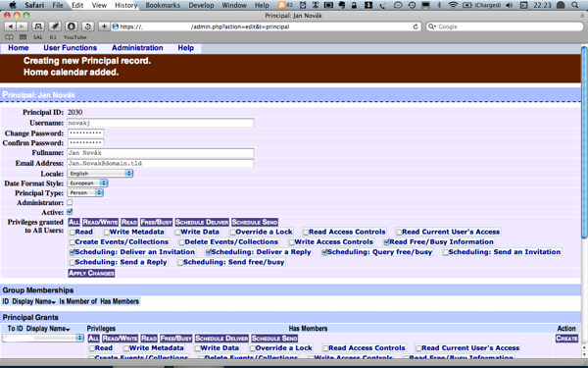This screenshot has width=588, height=368.
Task: Click the Apply Changes button
Action: (91, 273)
